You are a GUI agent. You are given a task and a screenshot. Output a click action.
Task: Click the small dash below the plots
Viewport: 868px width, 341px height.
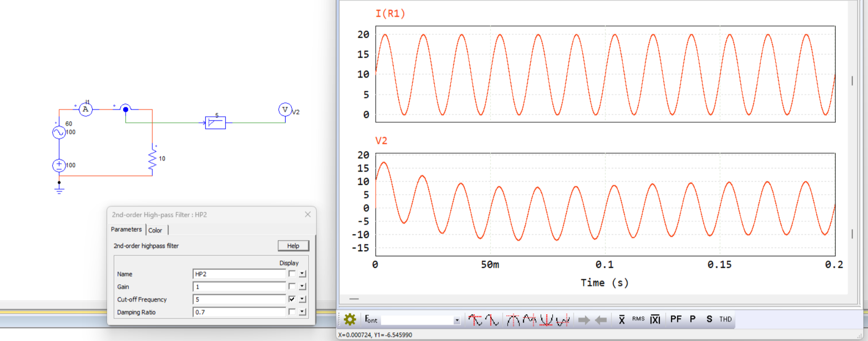(x=354, y=299)
